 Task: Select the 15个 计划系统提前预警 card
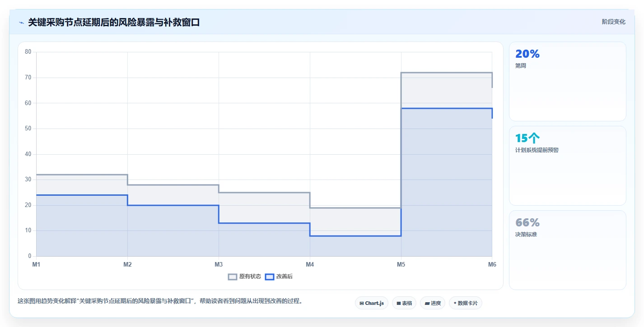click(568, 166)
